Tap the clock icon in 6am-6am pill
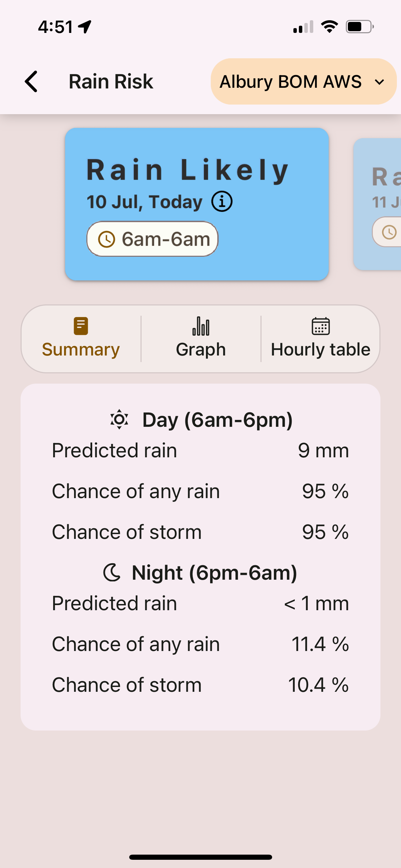This screenshot has height=868, width=401. coord(107,239)
